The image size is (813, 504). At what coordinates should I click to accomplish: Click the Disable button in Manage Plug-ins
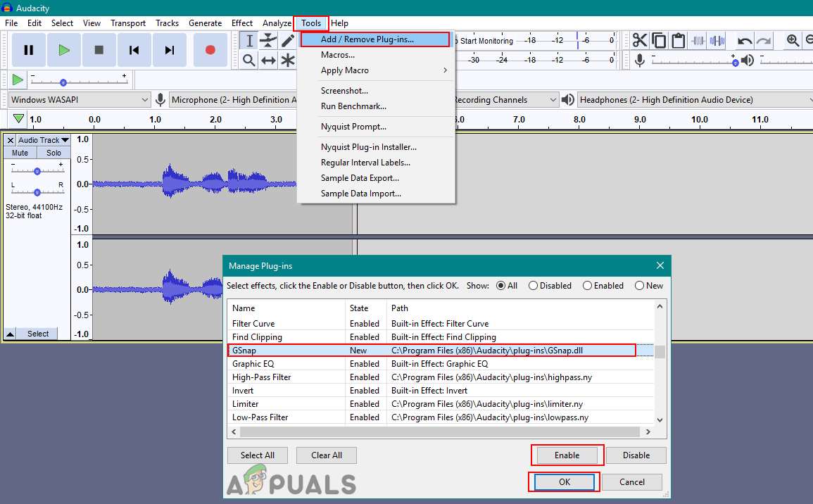coord(636,455)
